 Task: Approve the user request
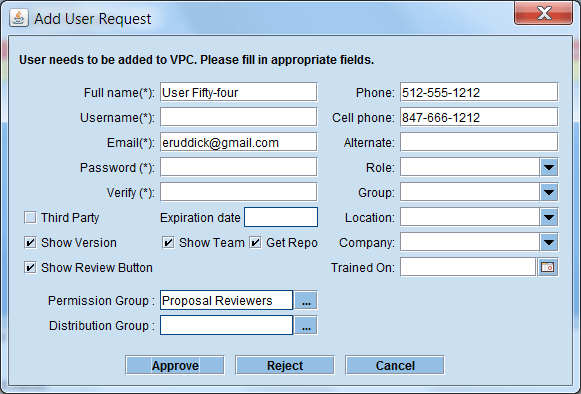tap(175, 365)
